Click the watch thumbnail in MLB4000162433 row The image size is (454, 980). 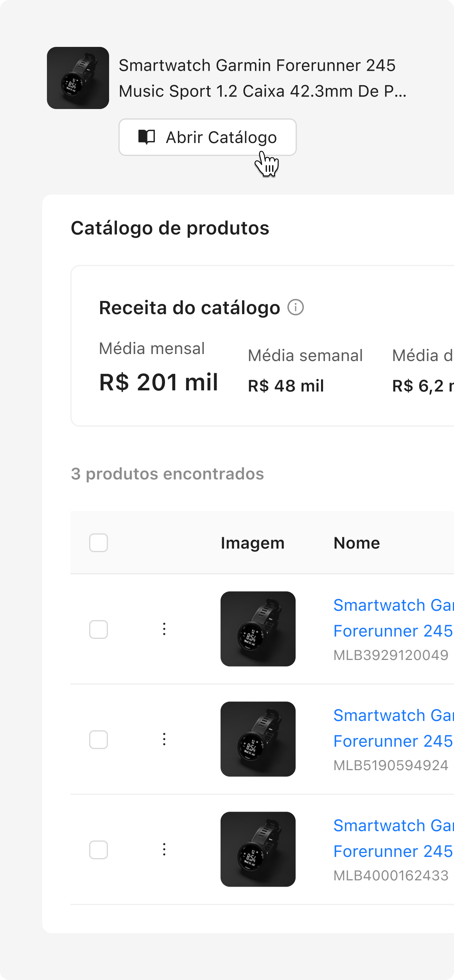[x=258, y=849]
